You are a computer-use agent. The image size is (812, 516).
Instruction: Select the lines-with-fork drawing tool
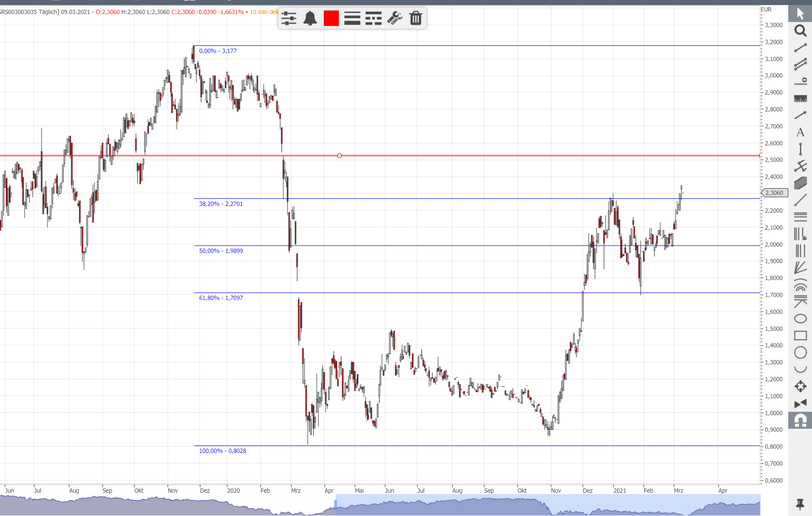(800, 302)
